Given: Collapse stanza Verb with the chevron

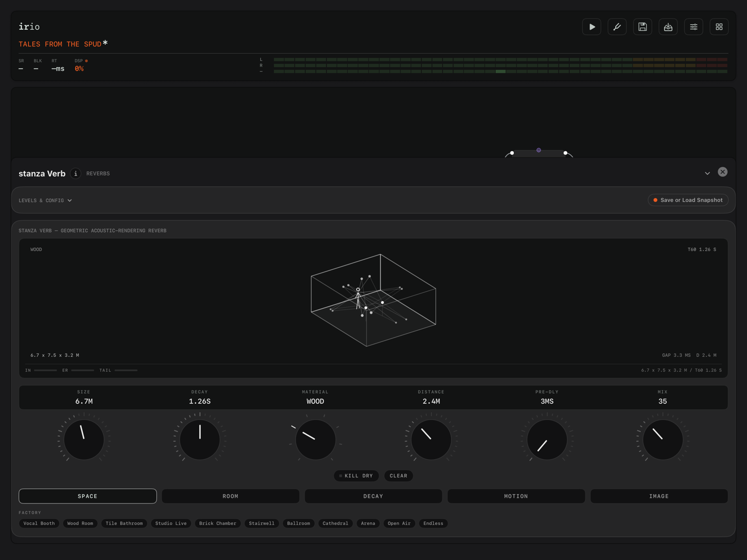Looking at the screenshot, I should pyautogui.click(x=708, y=173).
